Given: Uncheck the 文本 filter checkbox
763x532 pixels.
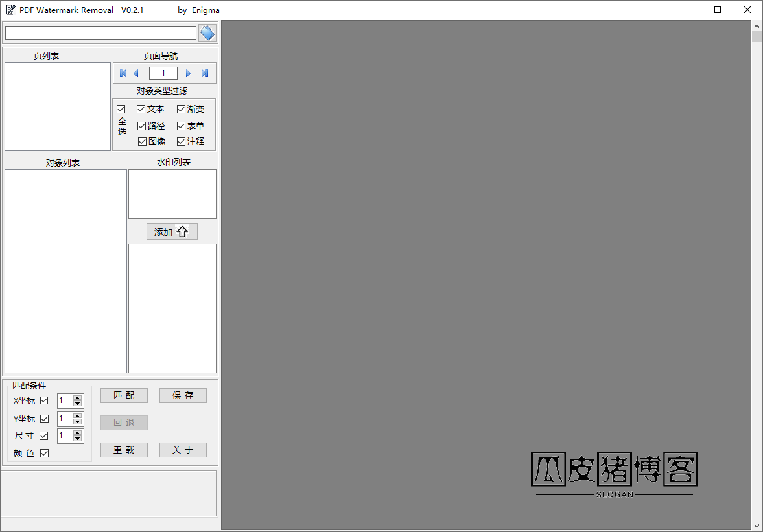Looking at the screenshot, I should (141, 110).
